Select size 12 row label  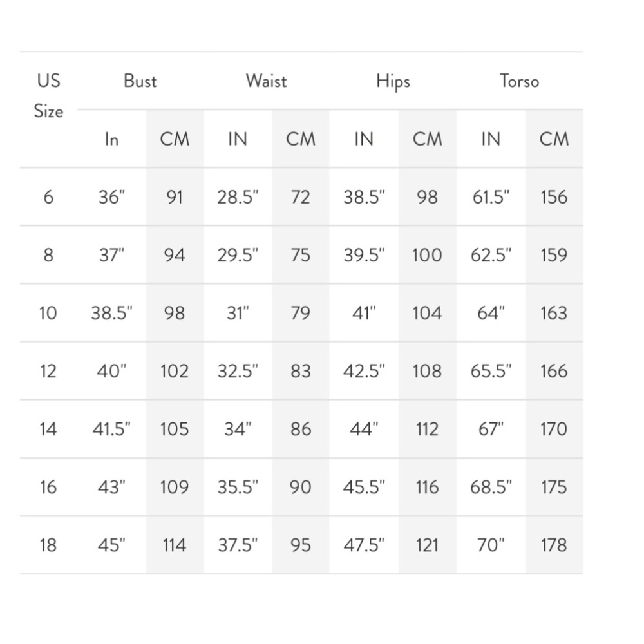[x=48, y=371]
